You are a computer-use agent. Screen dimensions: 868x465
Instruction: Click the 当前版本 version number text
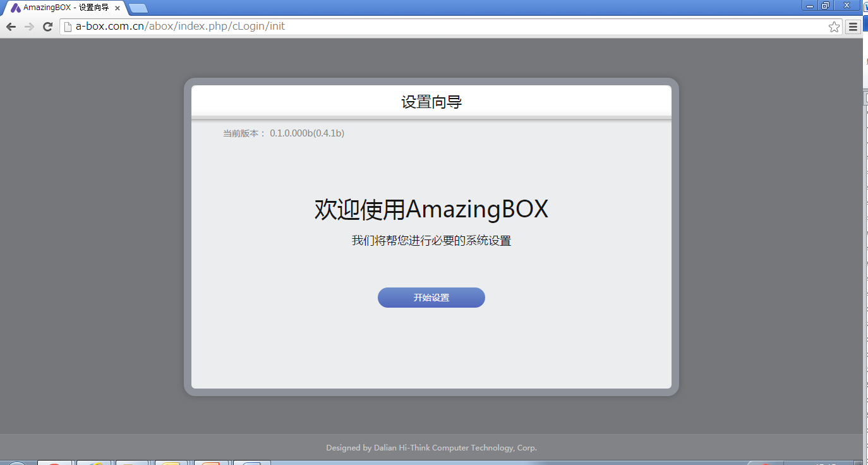click(x=306, y=133)
